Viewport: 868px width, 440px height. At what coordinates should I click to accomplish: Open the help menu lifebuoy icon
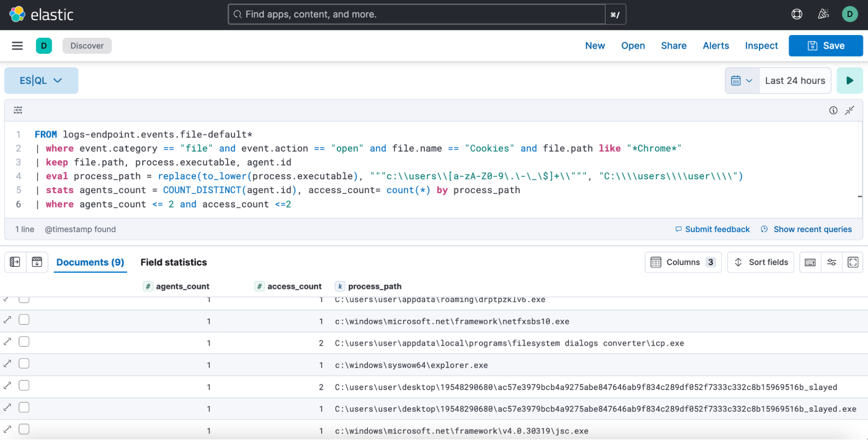797,14
